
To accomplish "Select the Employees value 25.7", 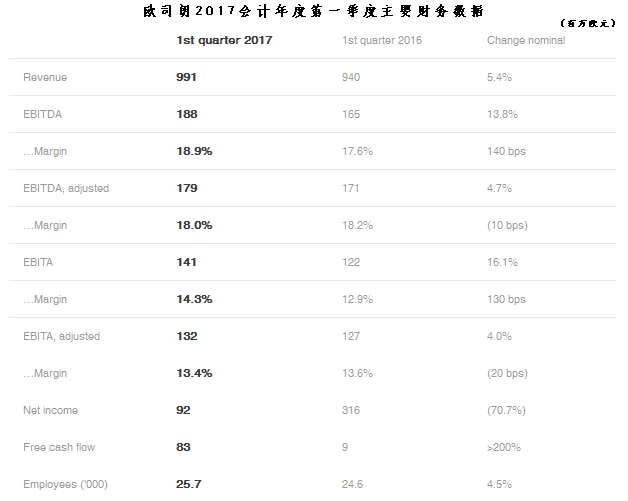I will pos(189,485).
